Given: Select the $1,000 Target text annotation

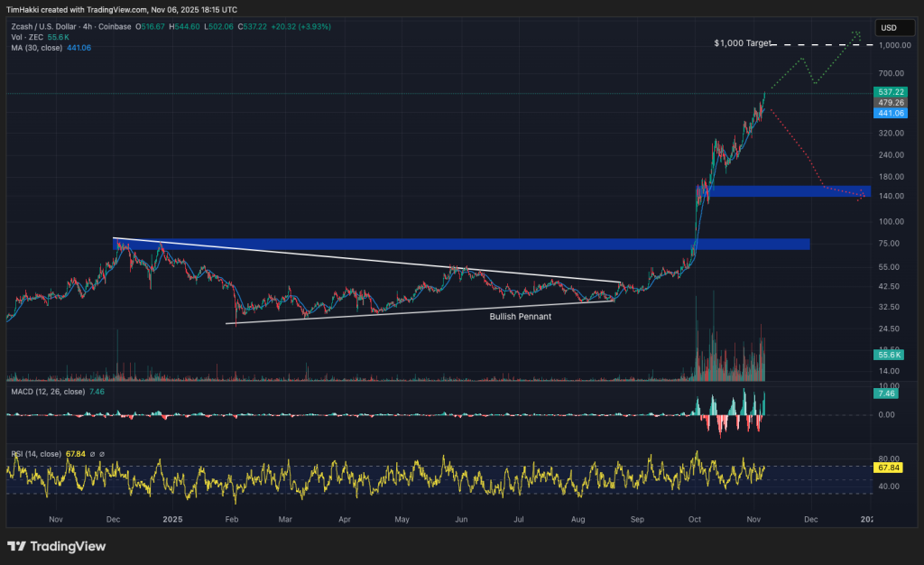Looking at the screenshot, I should [742, 43].
